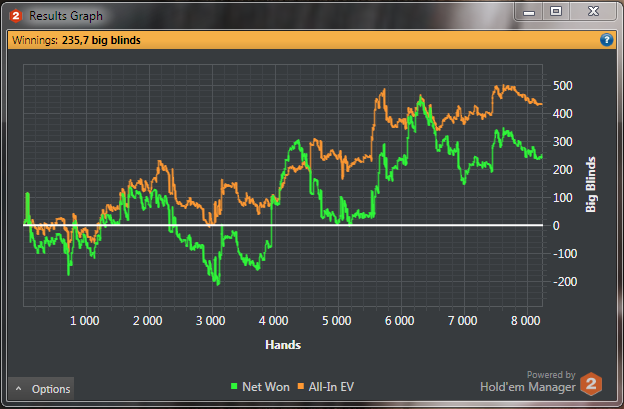The width and height of the screenshot is (624, 409).
Task: Click the Hold'em Manager 2 title bar icon
Action: click(15, 16)
